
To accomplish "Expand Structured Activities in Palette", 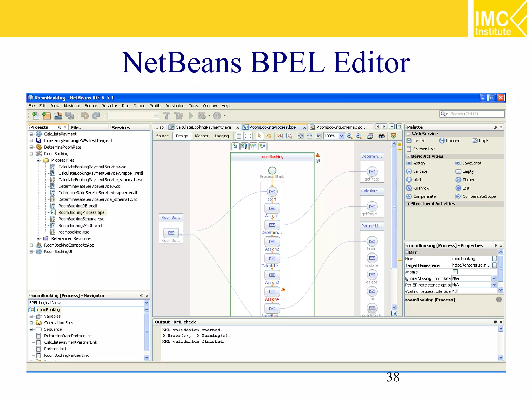I will (408, 204).
